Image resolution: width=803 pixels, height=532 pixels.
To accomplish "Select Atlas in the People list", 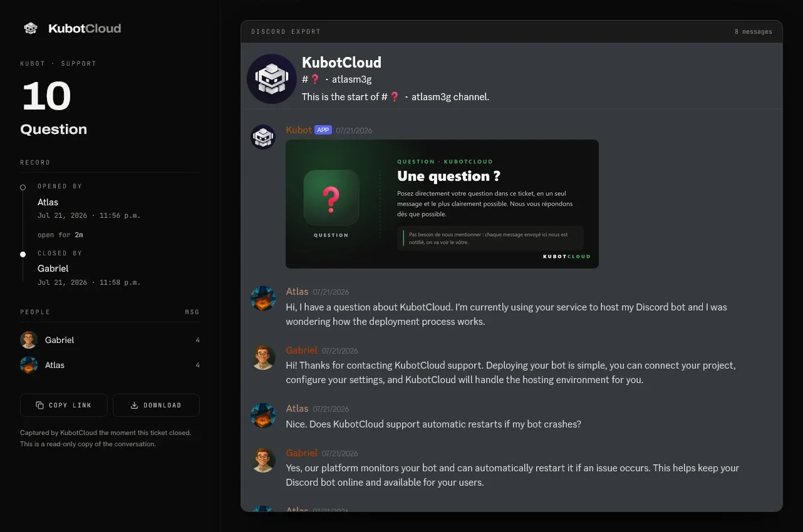I will click(x=110, y=365).
